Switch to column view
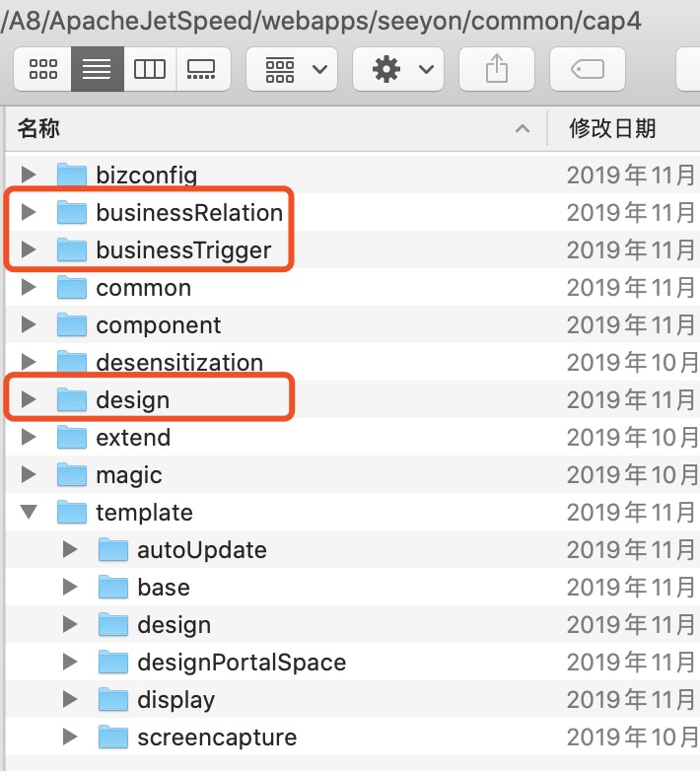This screenshot has height=771, width=700. point(150,69)
